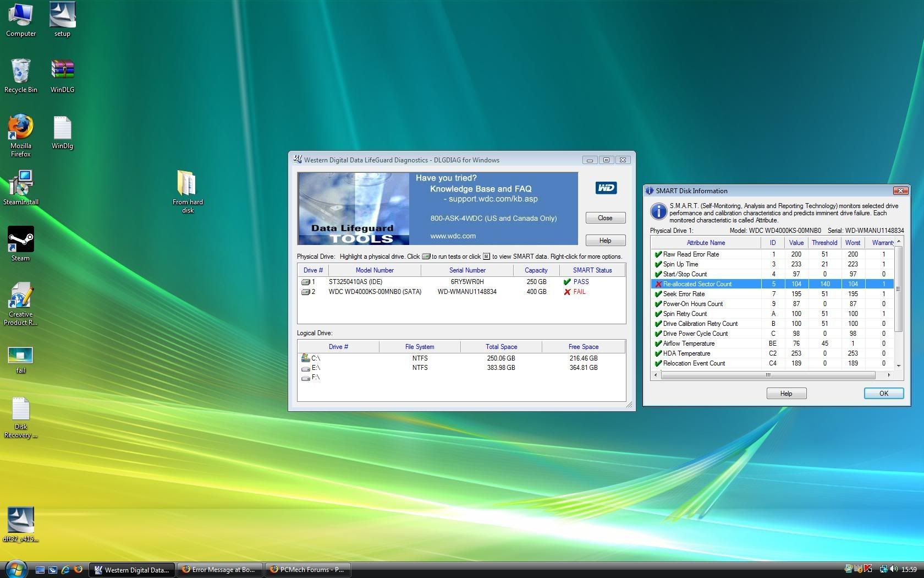The image size is (924, 578).
Task: Sort by the SMART Status column header
Action: 592,270
